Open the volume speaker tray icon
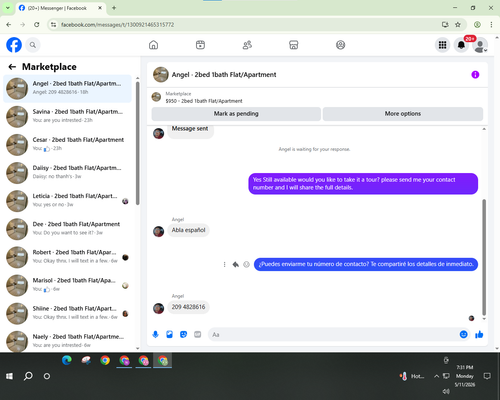The width and height of the screenshot is (500, 400). (446, 391)
